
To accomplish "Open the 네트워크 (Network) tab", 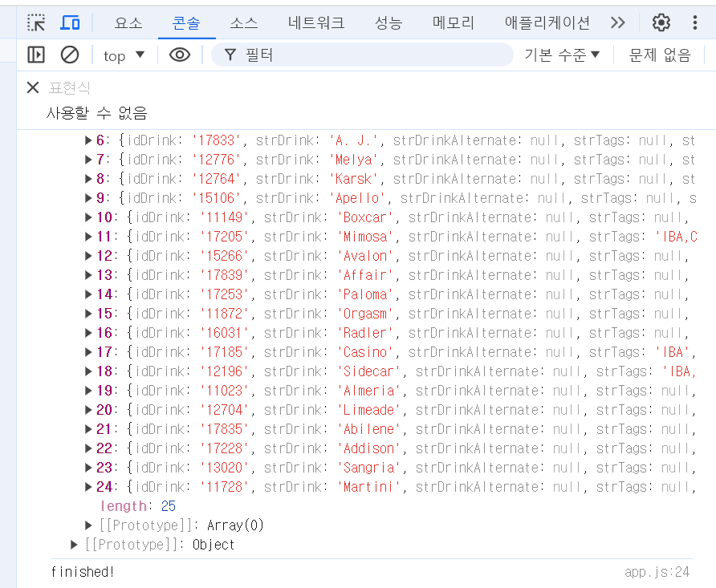I will pyautogui.click(x=316, y=22).
